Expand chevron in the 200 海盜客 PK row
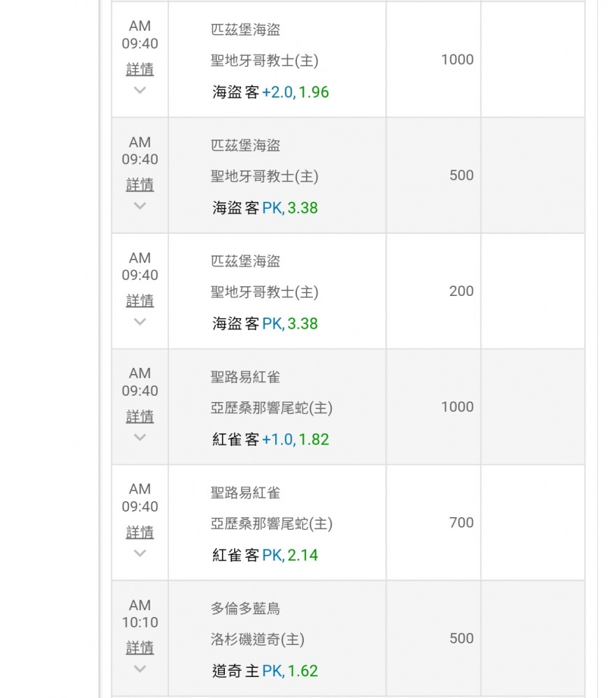 coord(140,322)
